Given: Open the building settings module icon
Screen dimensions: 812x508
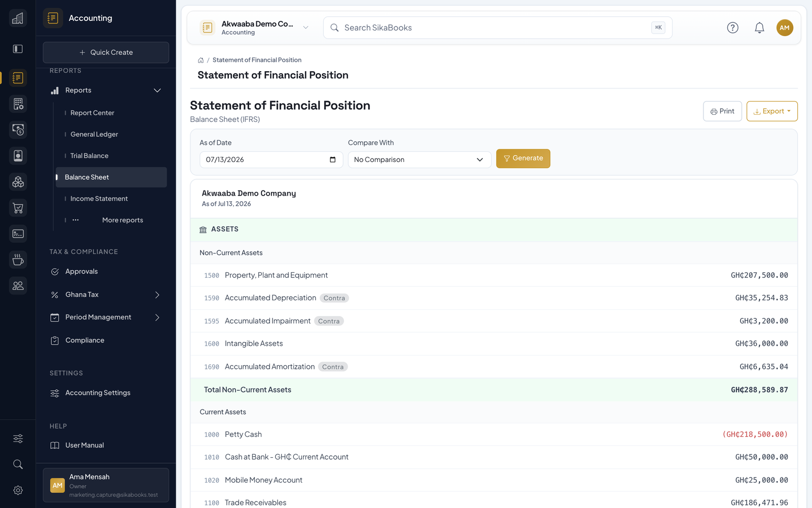Looking at the screenshot, I should tap(18, 104).
